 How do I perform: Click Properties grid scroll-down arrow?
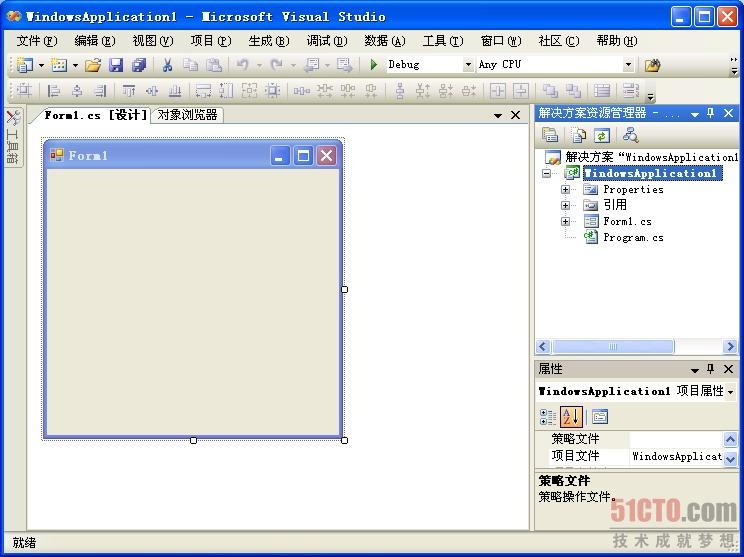(x=730, y=458)
